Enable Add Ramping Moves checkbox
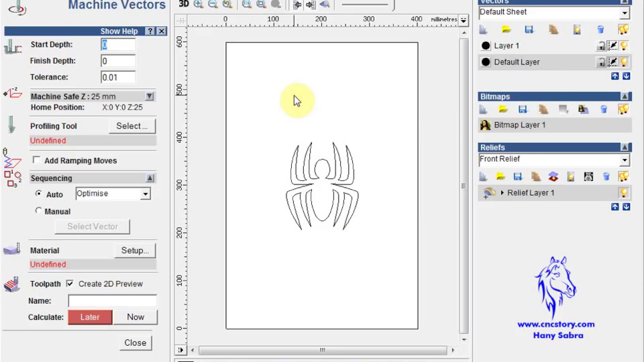This screenshot has width=644, height=362. point(36,160)
